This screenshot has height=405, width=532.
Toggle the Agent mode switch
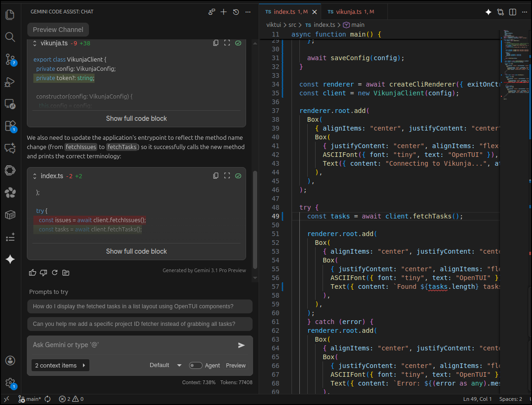[x=196, y=365]
